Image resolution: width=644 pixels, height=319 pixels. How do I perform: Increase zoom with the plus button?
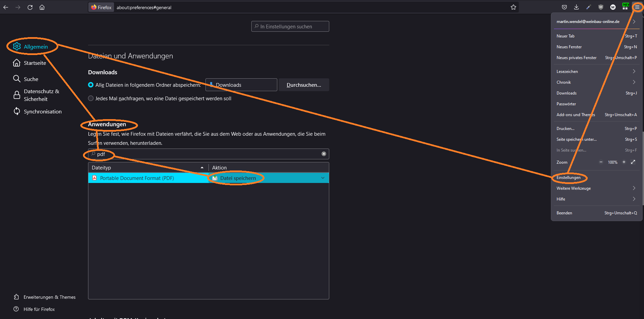(x=624, y=162)
